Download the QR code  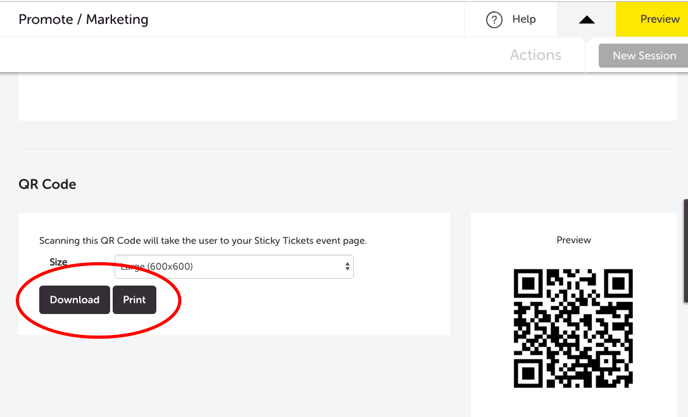75,299
